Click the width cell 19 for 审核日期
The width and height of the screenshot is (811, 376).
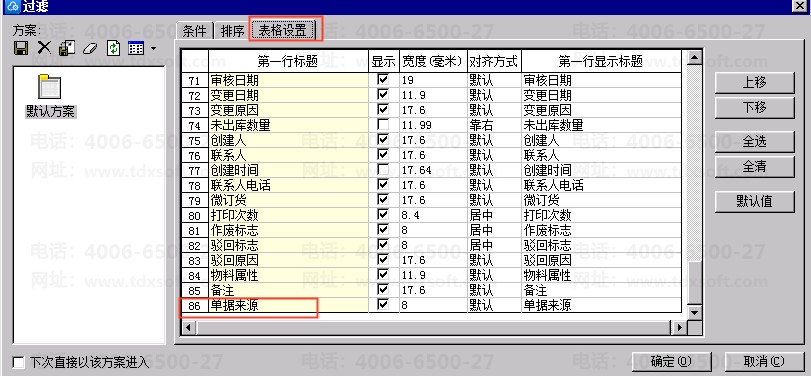433,80
